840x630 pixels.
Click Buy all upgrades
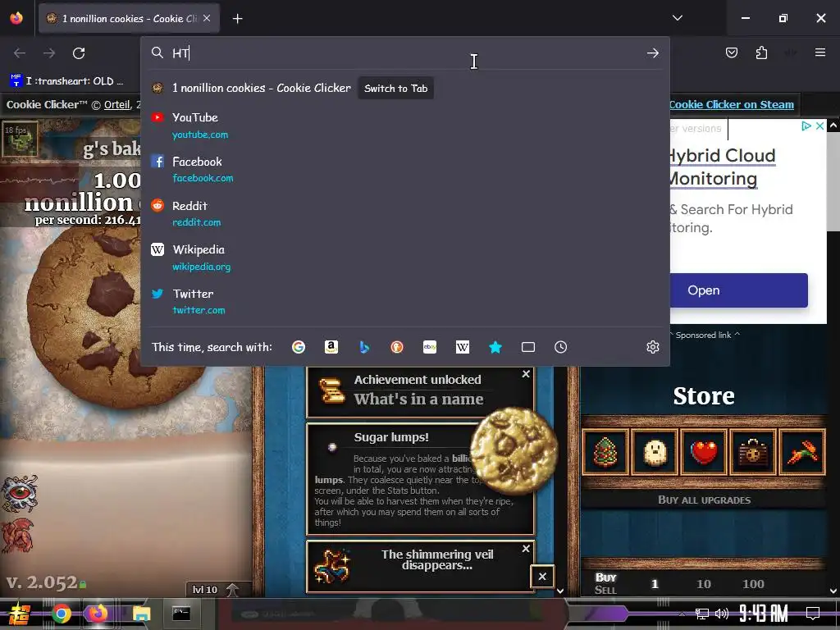(x=704, y=500)
